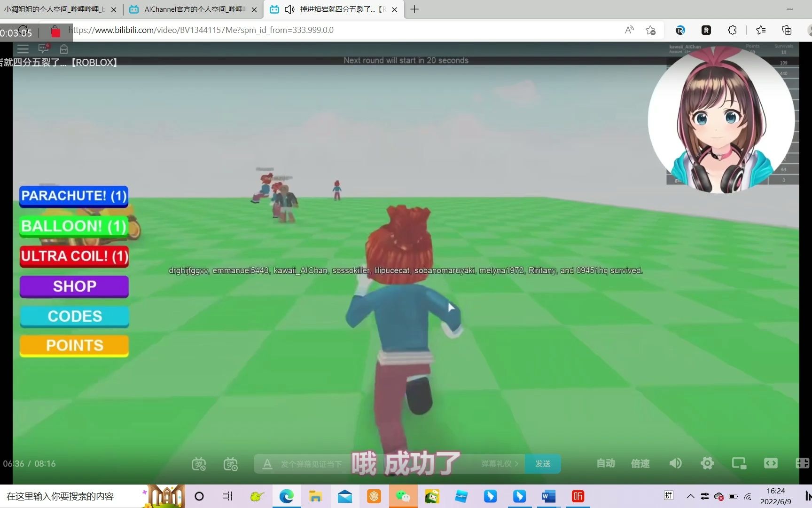Open the Roblox hamburger menu icon
Screen dimensions: 812x508
[x=23, y=48]
